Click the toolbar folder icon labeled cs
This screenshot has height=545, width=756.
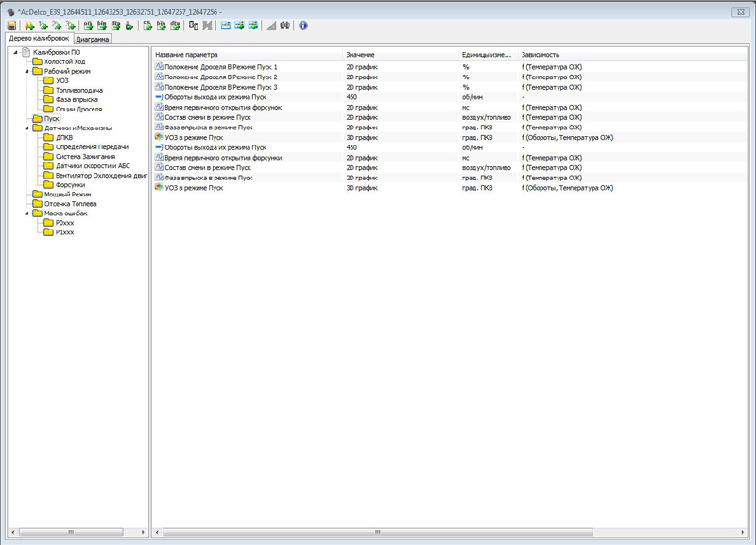[x=147, y=26]
